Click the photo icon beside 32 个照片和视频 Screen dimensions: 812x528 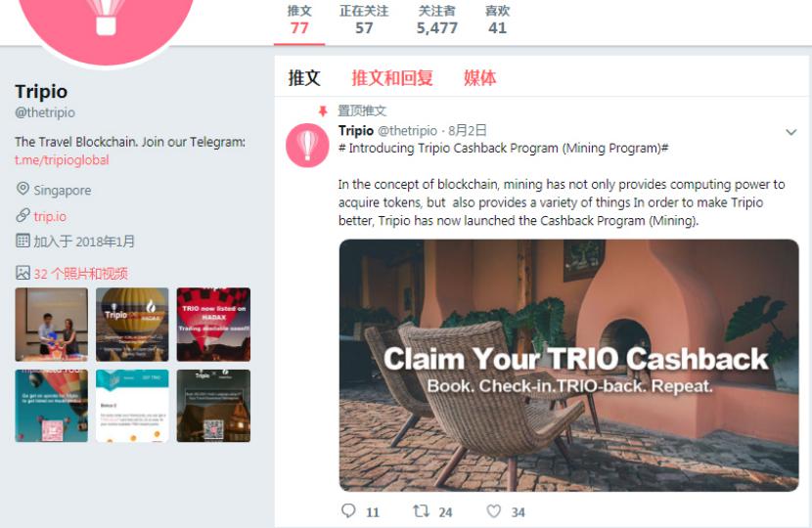click(23, 272)
